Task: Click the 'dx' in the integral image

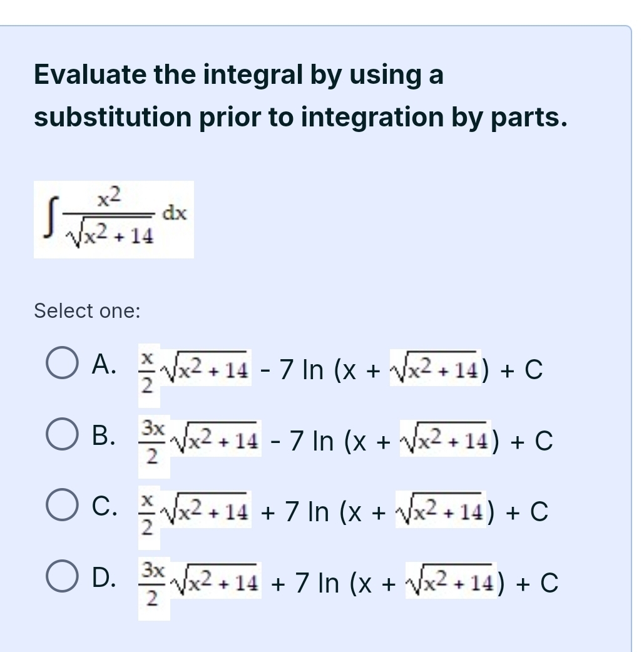Action: click(175, 213)
